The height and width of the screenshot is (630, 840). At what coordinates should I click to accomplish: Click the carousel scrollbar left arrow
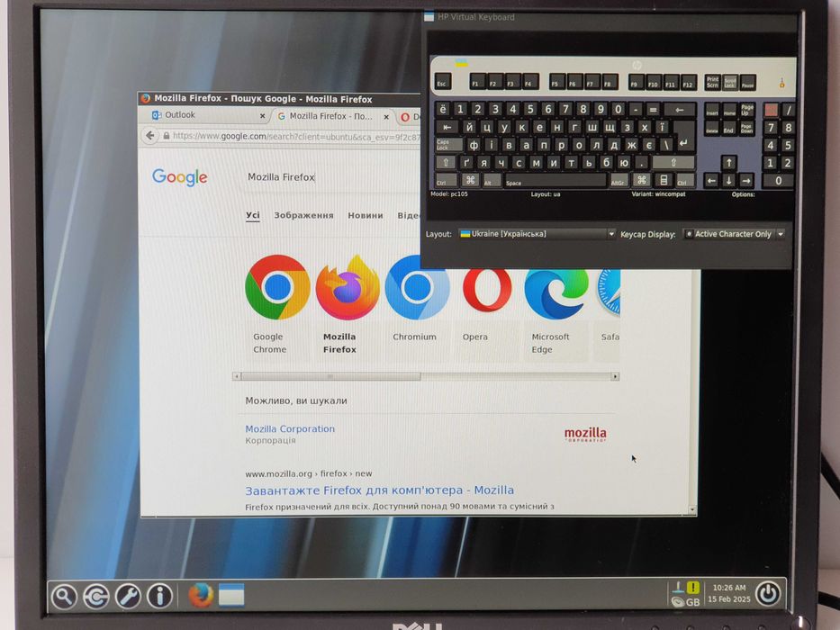(236, 376)
